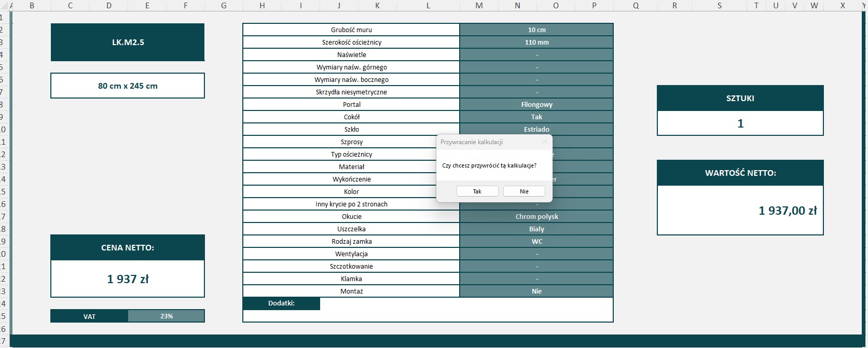The image size is (868, 348).
Task: Select the SZTUKI quantity value 1
Action: tap(740, 123)
